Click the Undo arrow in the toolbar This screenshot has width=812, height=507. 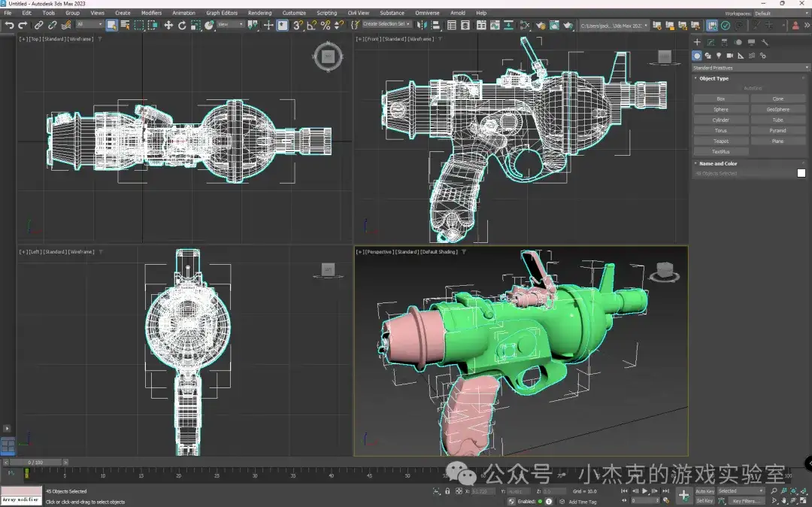[x=9, y=25]
